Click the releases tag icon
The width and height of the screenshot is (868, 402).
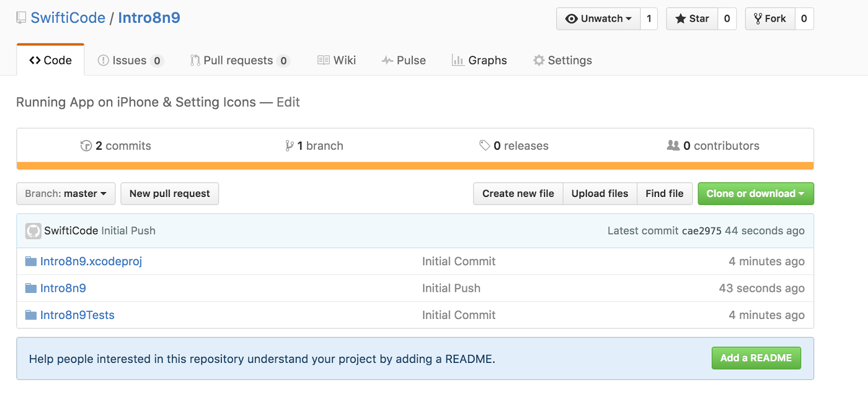pos(484,145)
